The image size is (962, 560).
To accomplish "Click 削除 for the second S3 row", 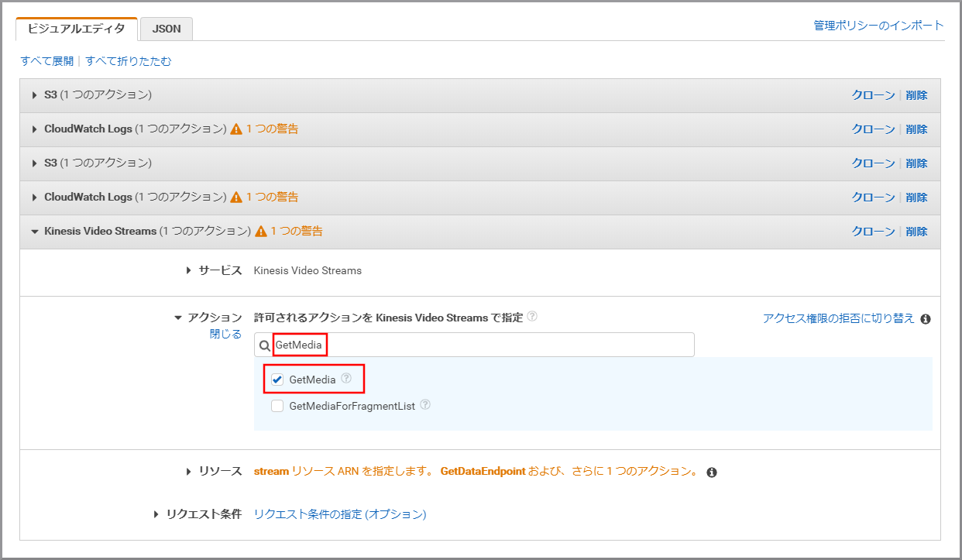I will (916, 163).
